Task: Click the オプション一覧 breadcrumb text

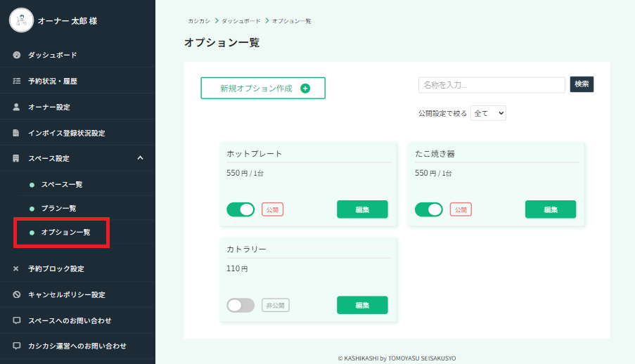Action: click(292, 21)
